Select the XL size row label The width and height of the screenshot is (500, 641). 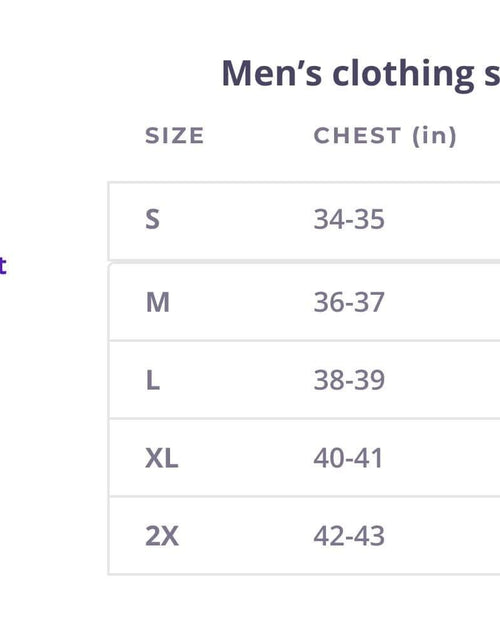162,458
